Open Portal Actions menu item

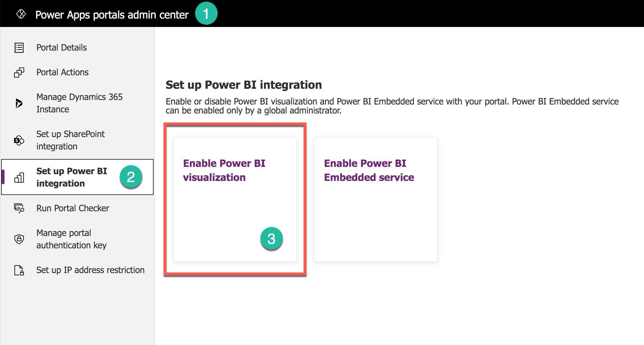(x=77, y=72)
